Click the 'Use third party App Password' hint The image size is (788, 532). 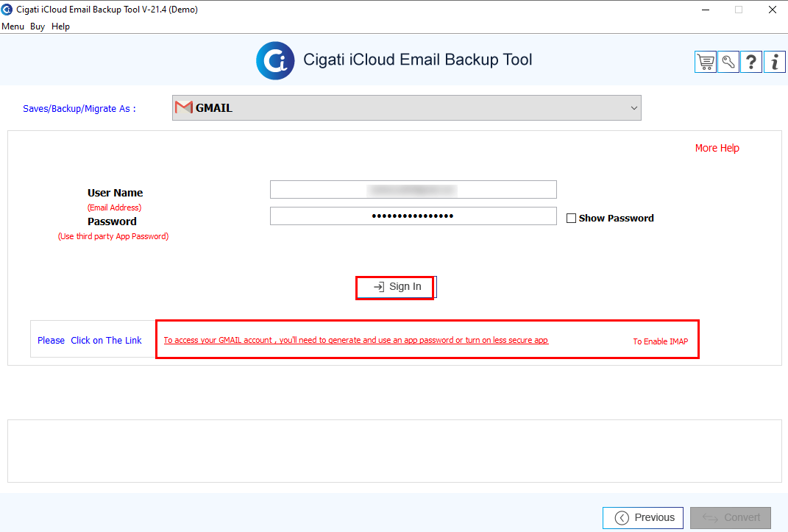pos(113,236)
